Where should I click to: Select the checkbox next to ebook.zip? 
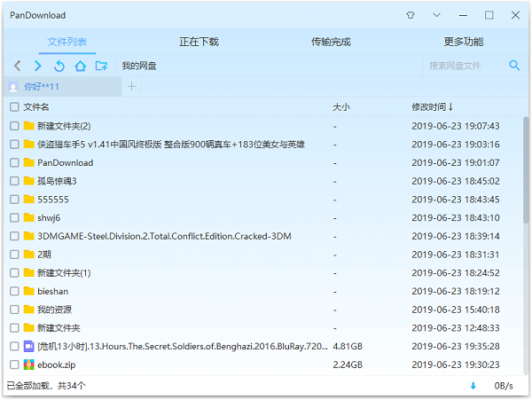click(x=14, y=365)
